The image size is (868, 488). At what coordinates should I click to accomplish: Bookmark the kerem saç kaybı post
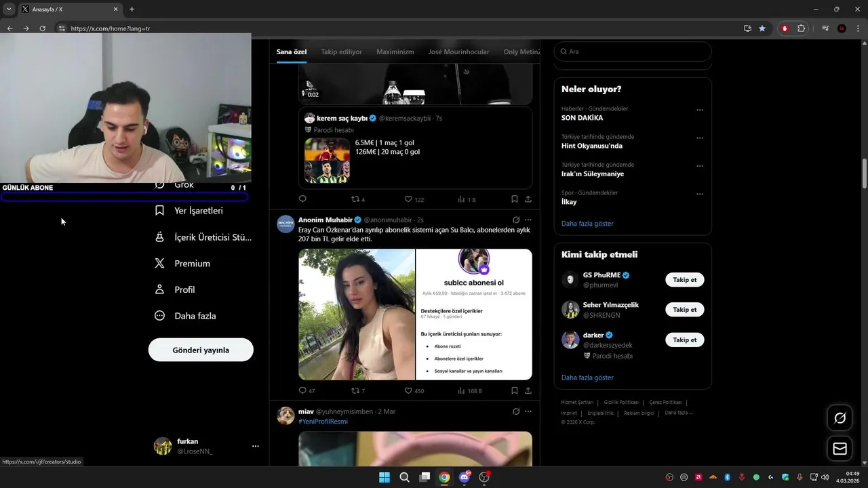[515, 199]
